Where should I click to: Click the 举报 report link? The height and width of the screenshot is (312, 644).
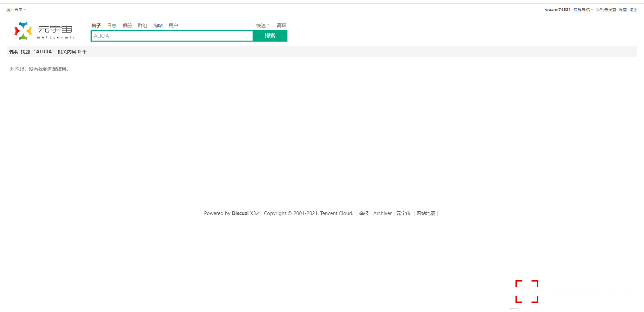pos(364,213)
